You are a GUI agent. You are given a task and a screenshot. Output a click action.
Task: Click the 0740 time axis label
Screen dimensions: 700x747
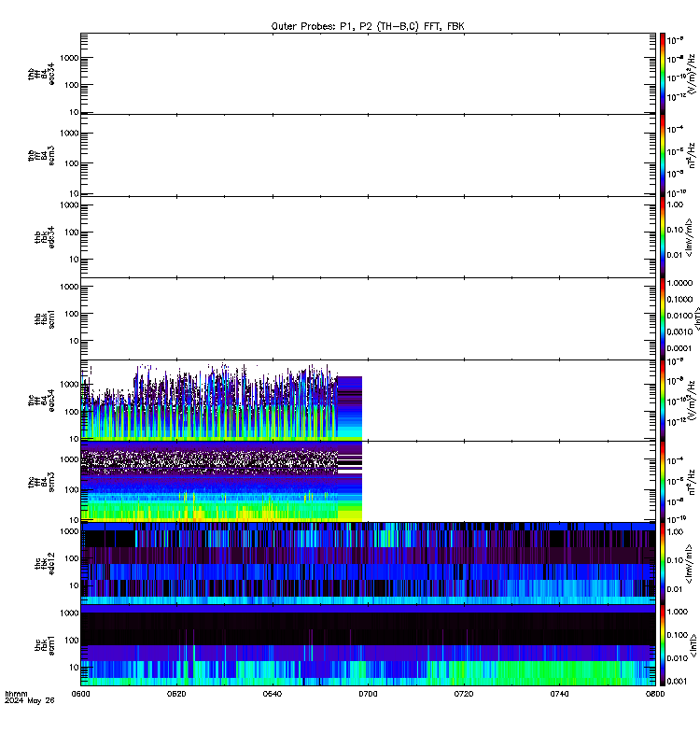pyautogui.click(x=559, y=694)
